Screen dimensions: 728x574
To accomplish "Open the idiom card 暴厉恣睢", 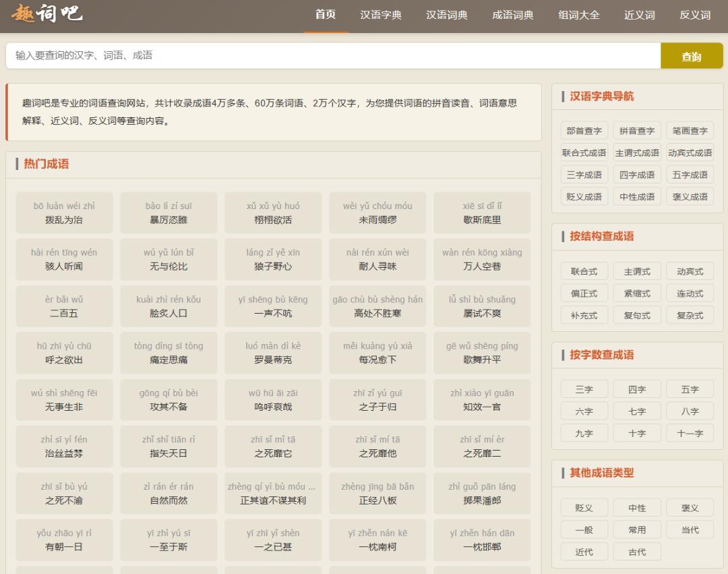I will point(169,212).
